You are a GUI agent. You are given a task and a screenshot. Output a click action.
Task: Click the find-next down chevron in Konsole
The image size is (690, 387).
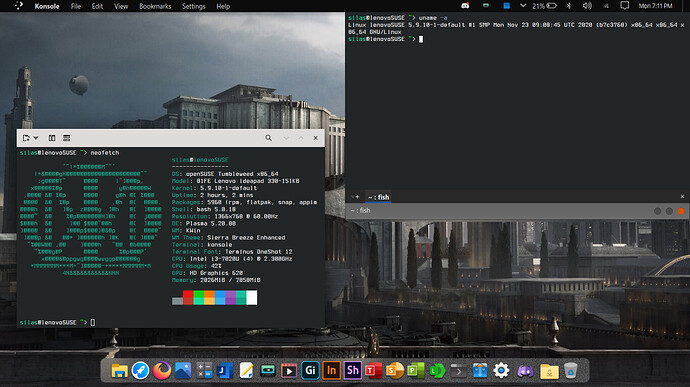286,138
